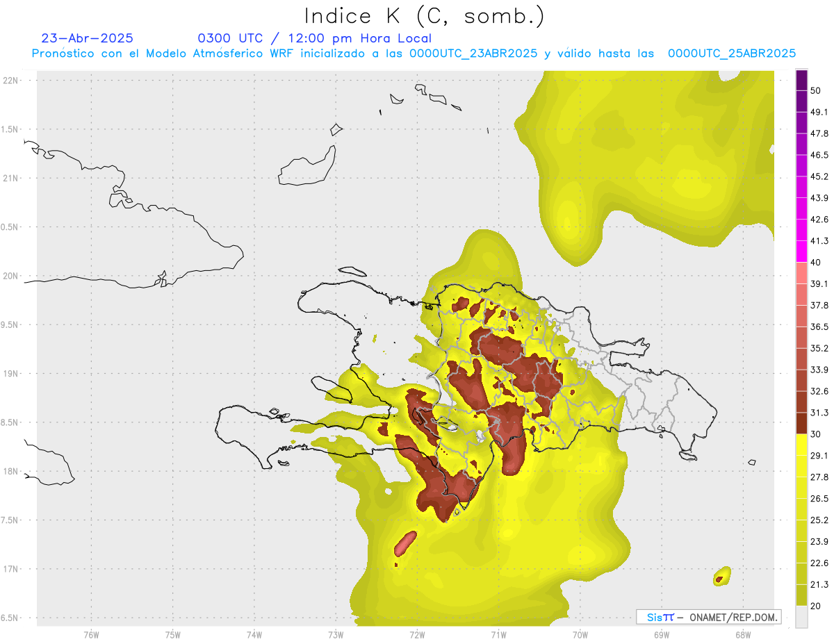Viewport: 834px width, 644px height.
Task: Click the '40' colorbar value
Action: (x=816, y=262)
